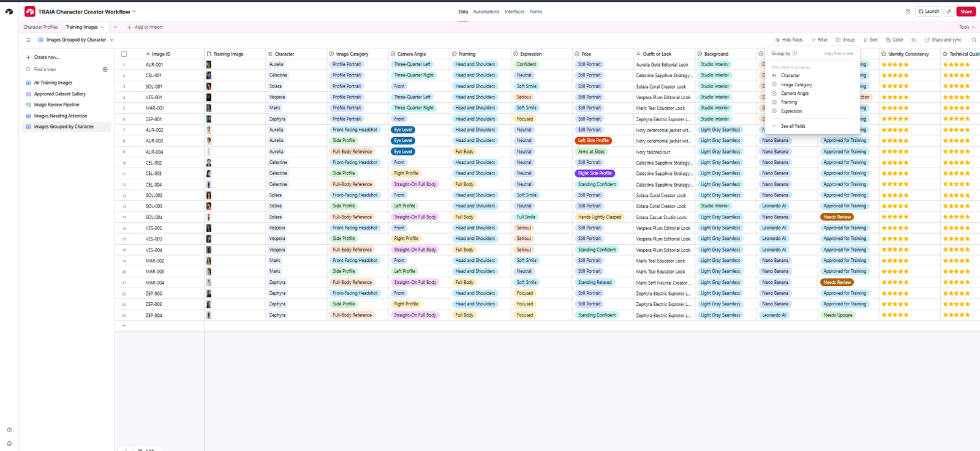Click the Training Image column header
The height and width of the screenshot is (451, 980).
coord(235,54)
